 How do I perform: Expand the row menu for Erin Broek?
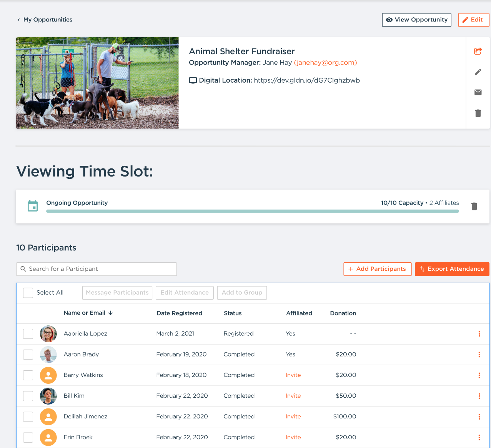coord(479,437)
